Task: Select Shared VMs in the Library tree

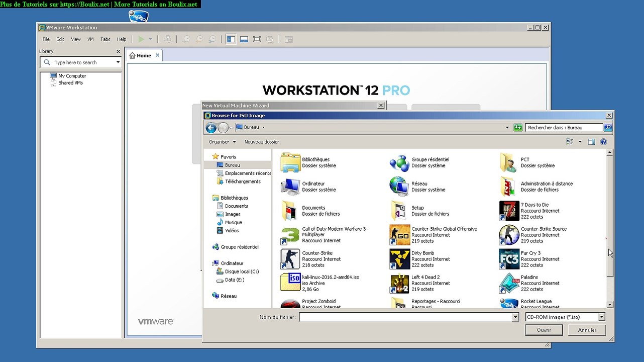Action: point(66,83)
